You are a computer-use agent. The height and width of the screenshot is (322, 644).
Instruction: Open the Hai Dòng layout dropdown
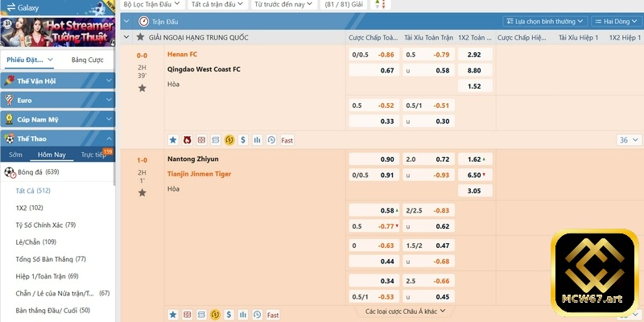point(615,21)
